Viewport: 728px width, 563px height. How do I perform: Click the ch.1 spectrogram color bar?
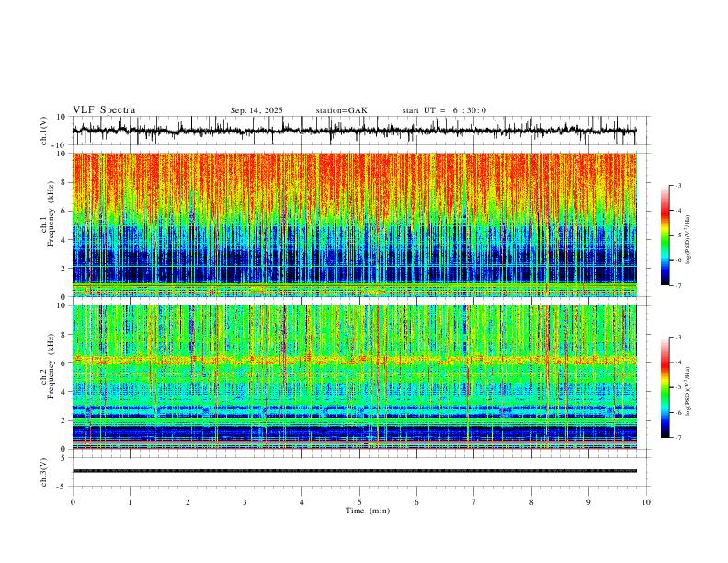coord(665,236)
